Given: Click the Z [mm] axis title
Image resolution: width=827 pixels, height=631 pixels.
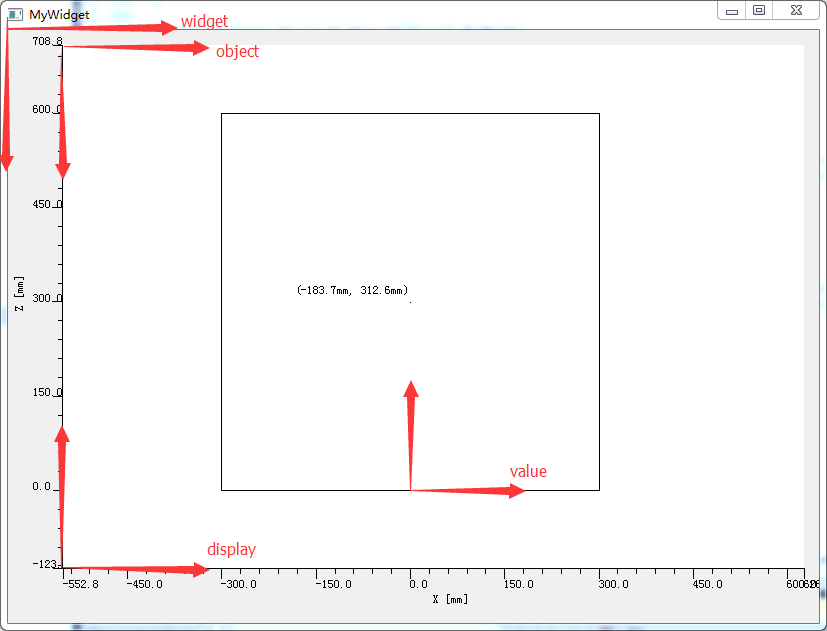Looking at the screenshot, I should click(19, 293).
